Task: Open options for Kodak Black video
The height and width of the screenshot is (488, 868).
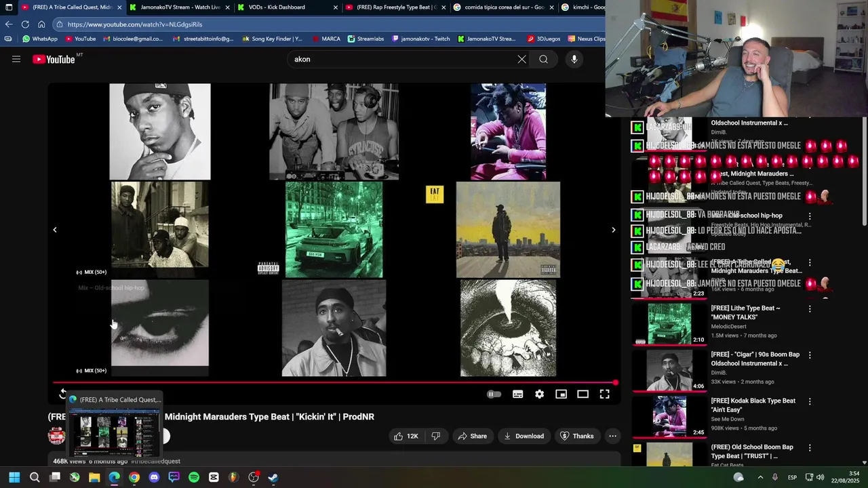Action: 810,401
